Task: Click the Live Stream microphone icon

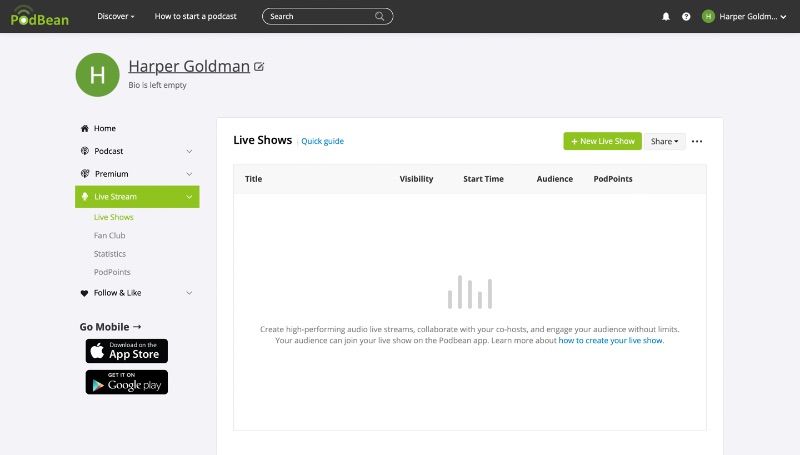Action: (x=85, y=196)
